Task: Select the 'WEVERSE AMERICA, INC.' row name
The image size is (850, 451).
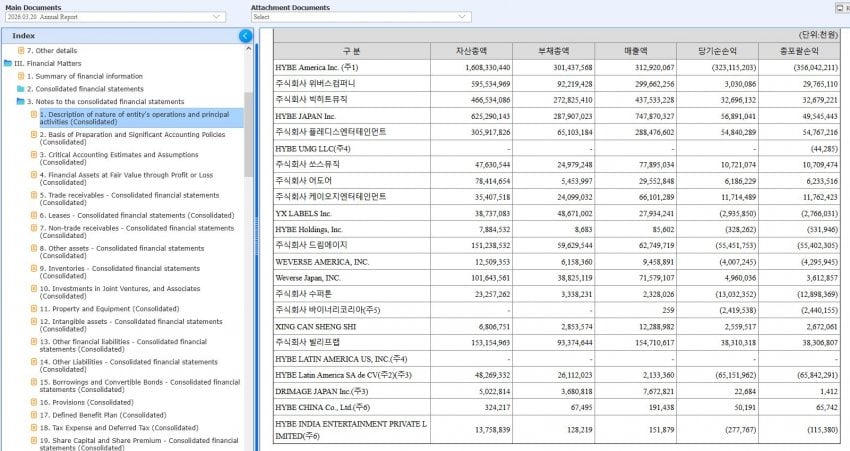Action: point(322,262)
